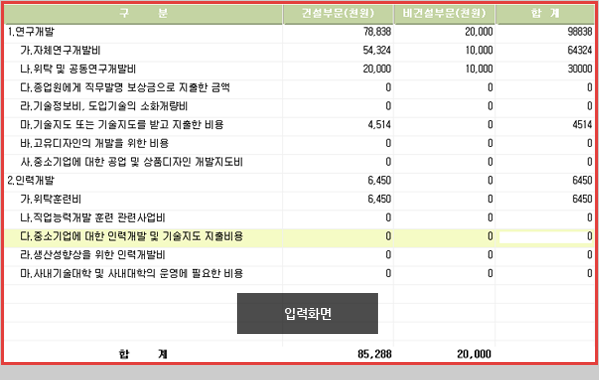Screen dimensions: 599x380
Task: Click the 가.자체연구개발비 construction value 54,324
Action: pos(377,50)
